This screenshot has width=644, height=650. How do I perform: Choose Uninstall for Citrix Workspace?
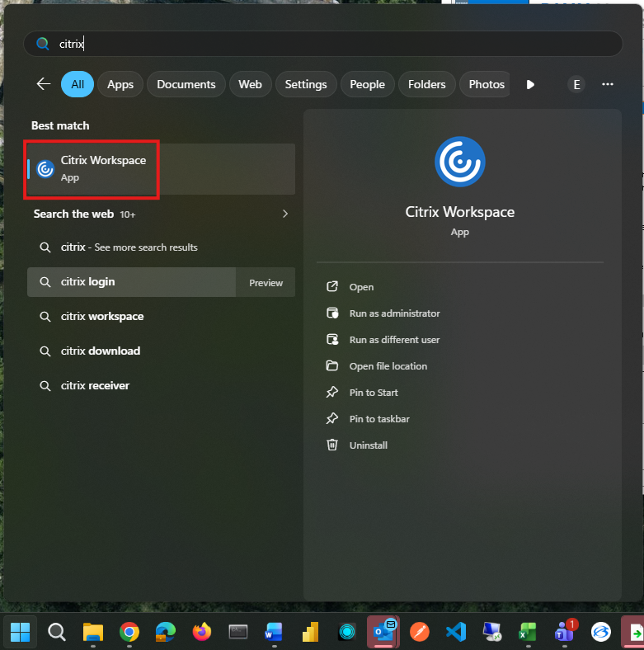(x=357, y=445)
